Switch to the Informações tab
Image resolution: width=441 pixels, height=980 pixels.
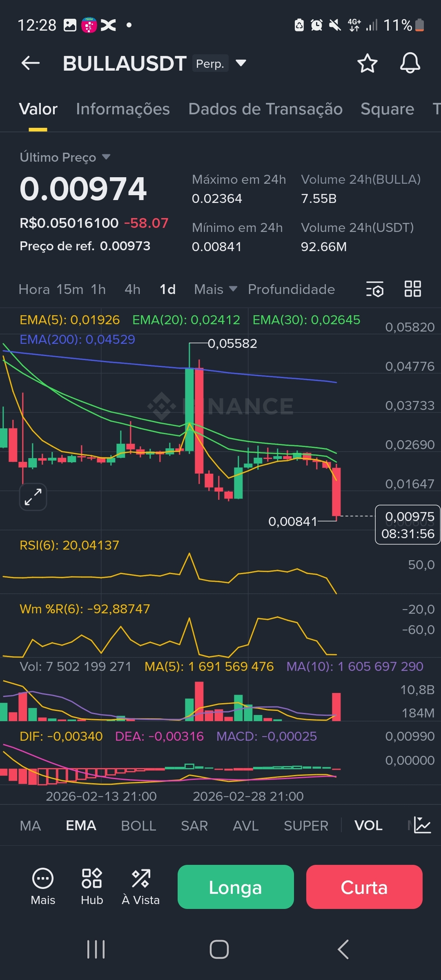pos(123,109)
